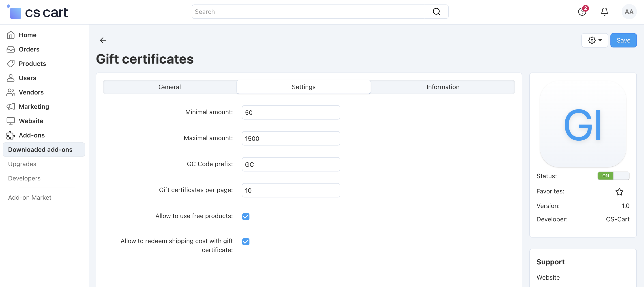Click the version value 1.0
644x287 pixels.
point(625,206)
